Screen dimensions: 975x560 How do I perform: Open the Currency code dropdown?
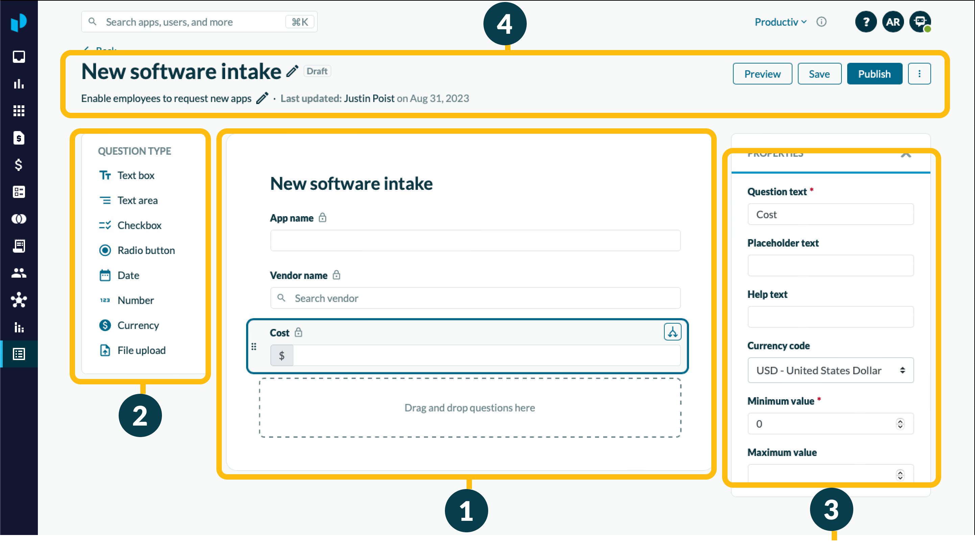(x=830, y=371)
